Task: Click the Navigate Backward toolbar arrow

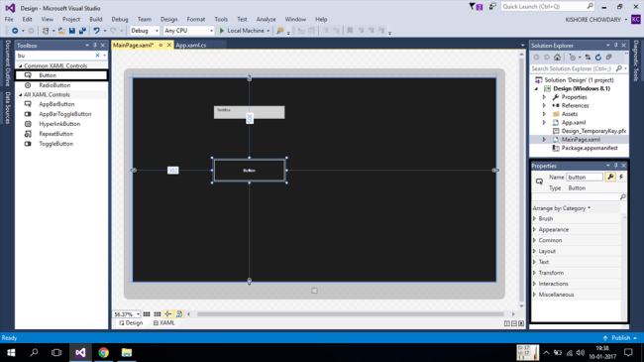Action: point(15,31)
